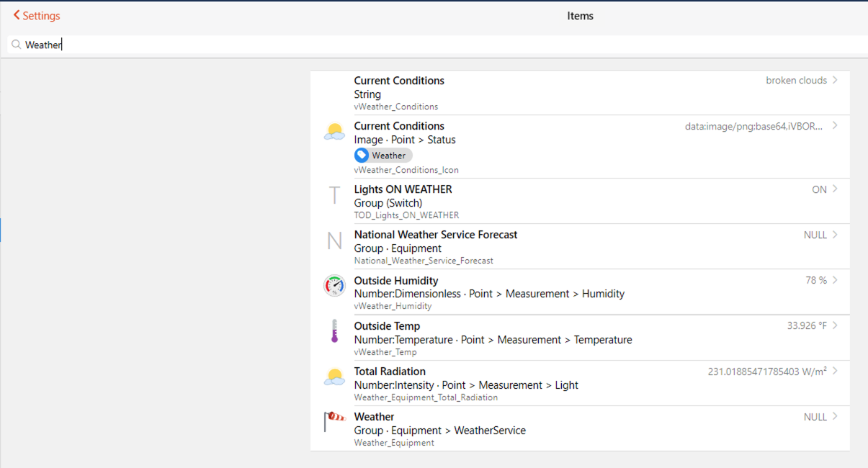Click the sun-cloud icon beside Total Radiation
The height and width of the screenshot is (468, 868).
coord(334,377)
